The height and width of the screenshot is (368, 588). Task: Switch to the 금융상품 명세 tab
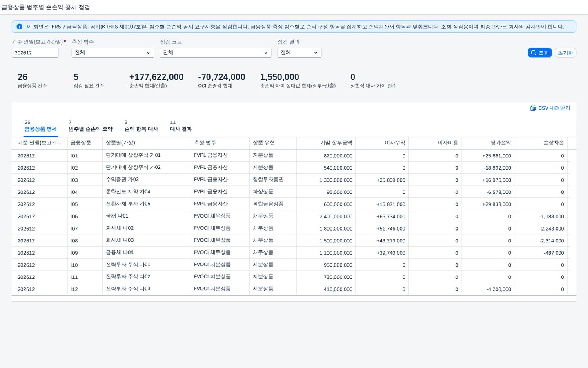click(40, 126)
